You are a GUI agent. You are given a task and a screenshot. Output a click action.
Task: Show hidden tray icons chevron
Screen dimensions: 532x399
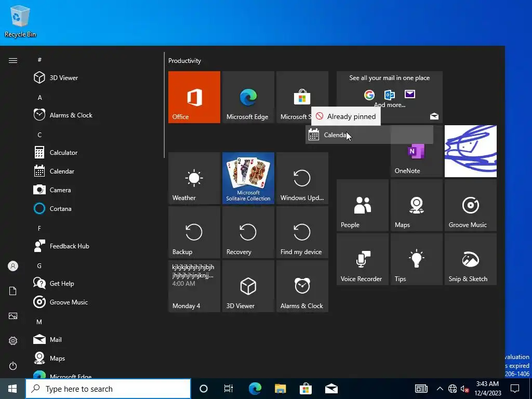click(x=440, y=389)
